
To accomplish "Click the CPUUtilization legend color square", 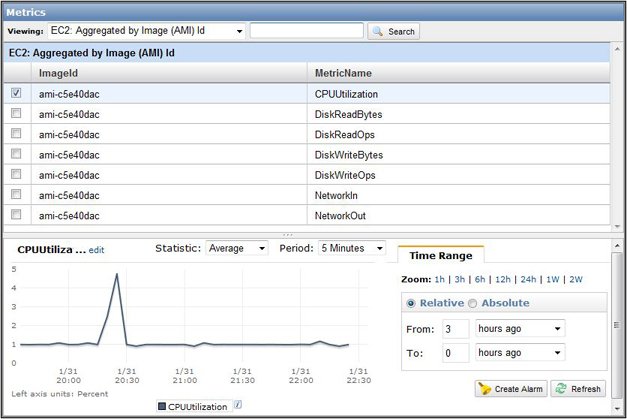I will coord(162,407).
